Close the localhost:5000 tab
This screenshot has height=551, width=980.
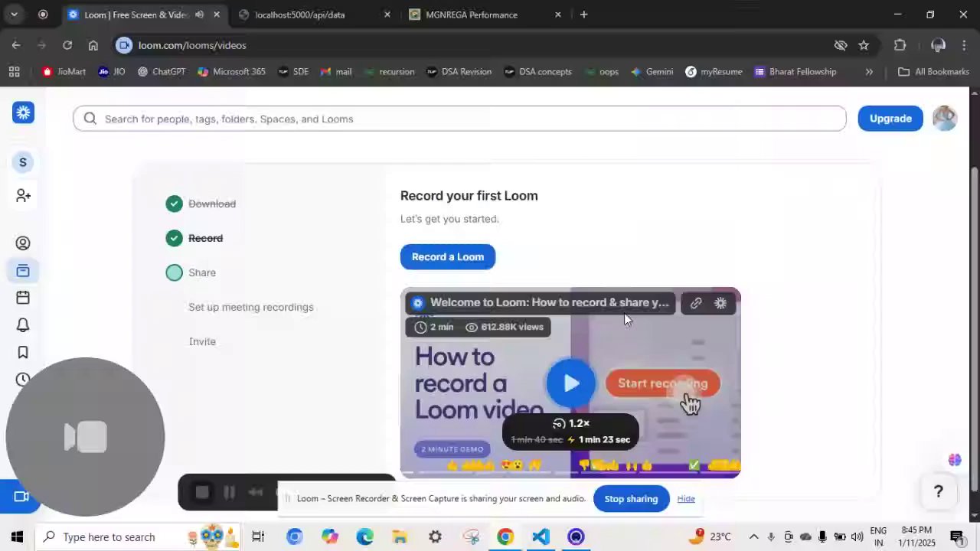(387, 15)
